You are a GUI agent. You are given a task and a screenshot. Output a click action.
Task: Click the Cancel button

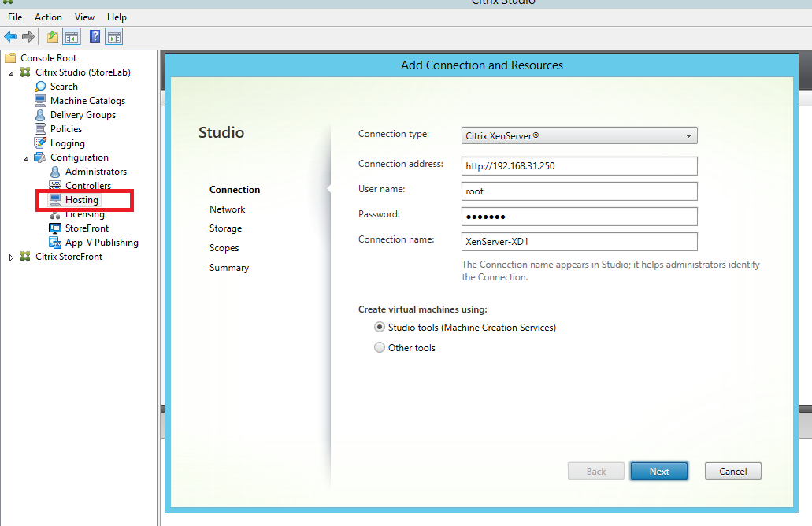(732, 471)
